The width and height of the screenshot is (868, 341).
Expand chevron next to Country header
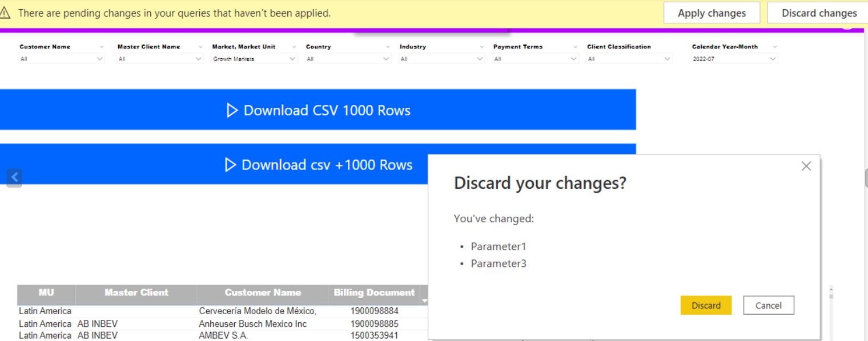[388, 47]
